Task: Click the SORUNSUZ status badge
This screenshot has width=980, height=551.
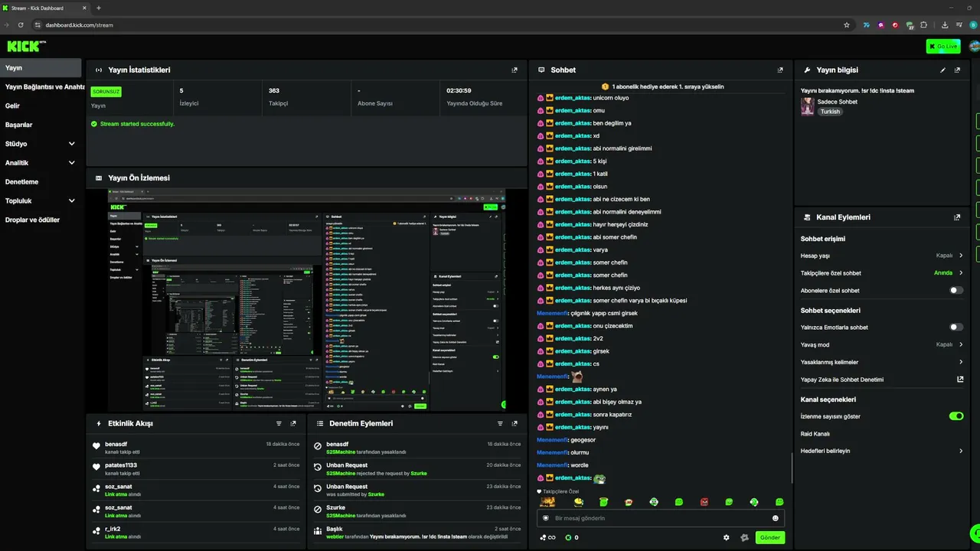Action: pos(106,91)
